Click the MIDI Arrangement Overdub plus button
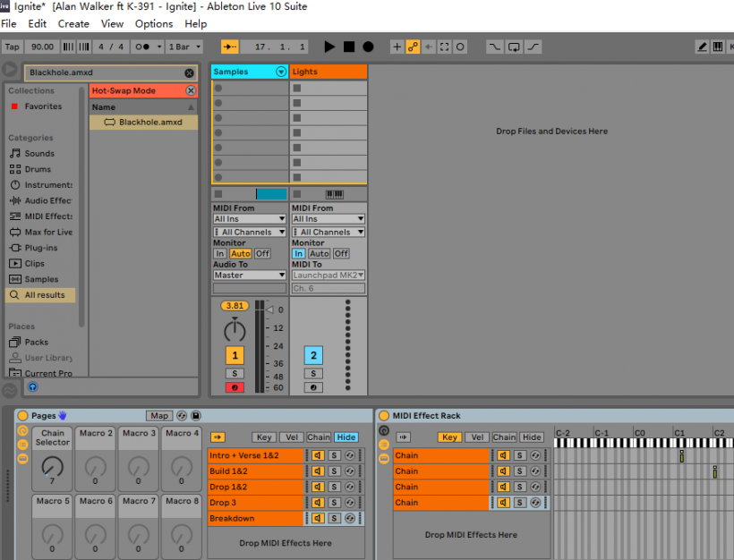Image resolution: width=734 pixels, height=560 pixels. click(397, 47)
